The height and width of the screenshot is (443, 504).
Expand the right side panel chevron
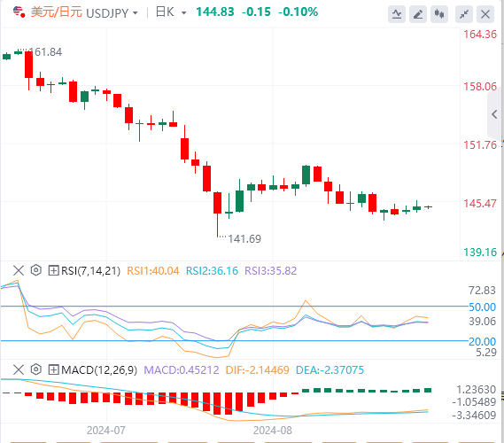pos(494,114)
